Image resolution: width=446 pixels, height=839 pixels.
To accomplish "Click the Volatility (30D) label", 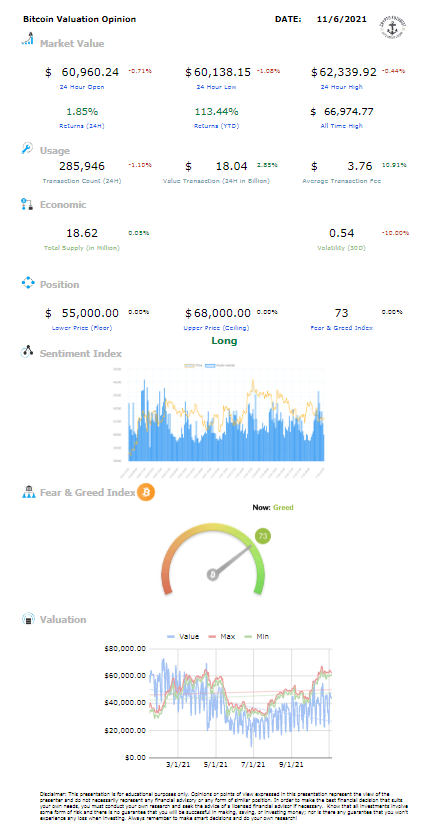I will 342,248.
